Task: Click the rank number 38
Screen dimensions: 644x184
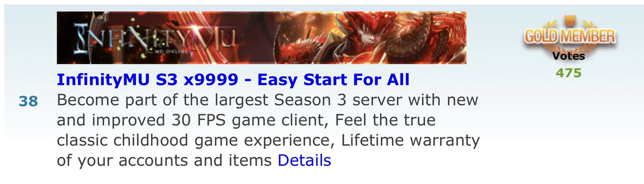Action: tap(29, 102)
